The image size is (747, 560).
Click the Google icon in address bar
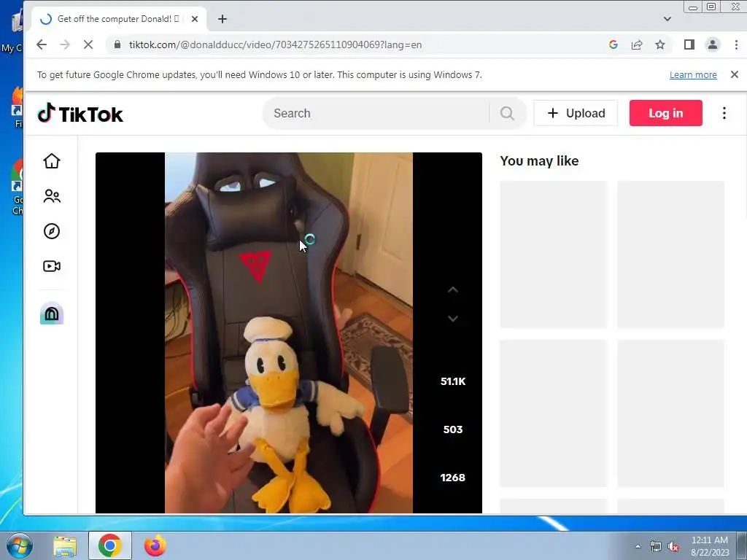pyautogui.click(x=613, y=44)
